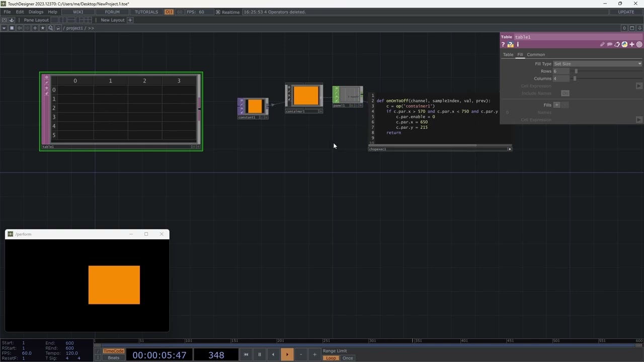Viewport: 644px width, 362px height.
Task: Open the FORUM link button
Action: coord(112,12)
